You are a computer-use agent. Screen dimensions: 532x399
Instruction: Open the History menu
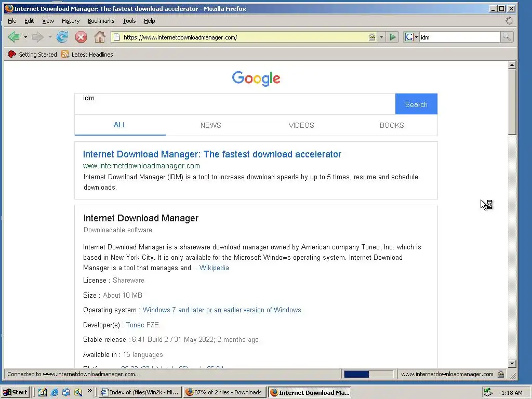pyautogui.click(x=71, y=21)
